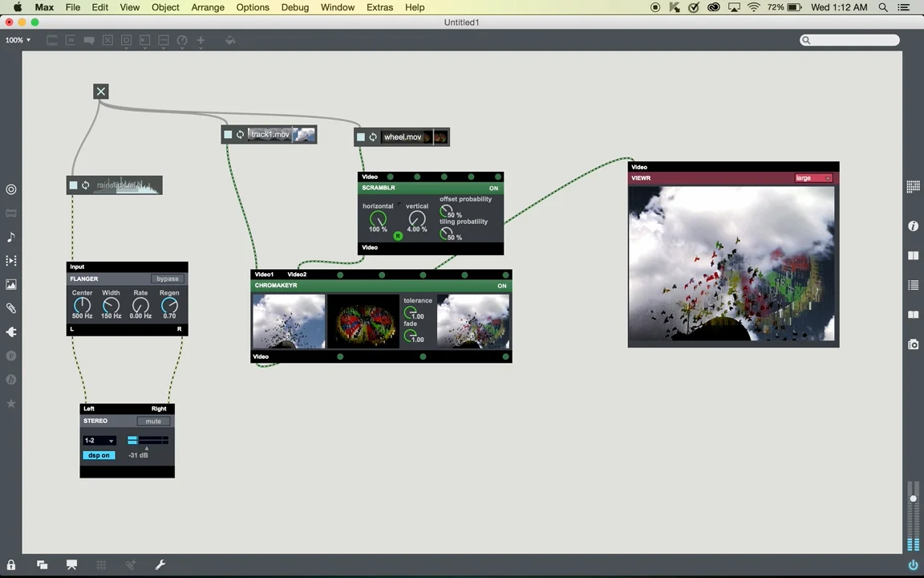Screen dimensions: 924x578
Task: Show the Max console list icon
Action: [913, 285]
